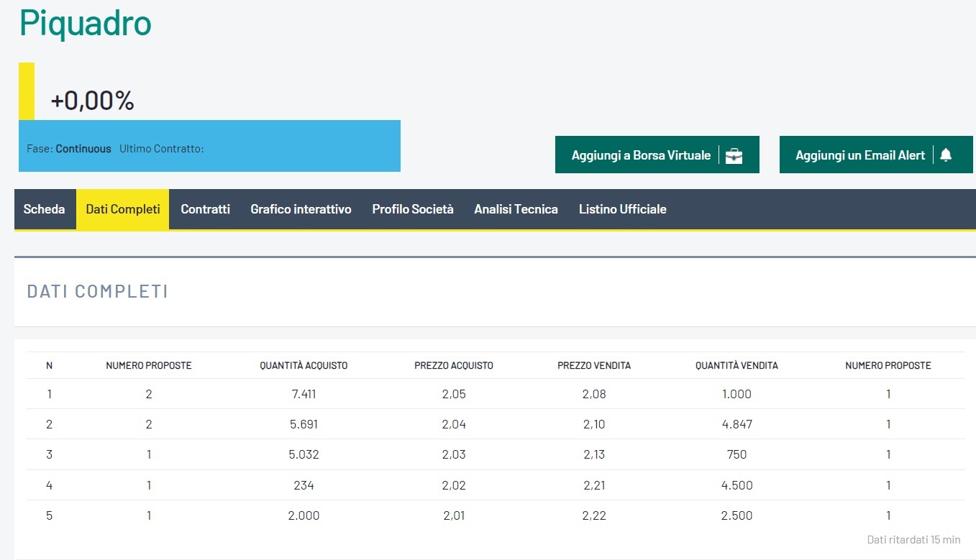Click the +0,00% change value
This screenshot has width=976, height=560.
tap(93, 101)
